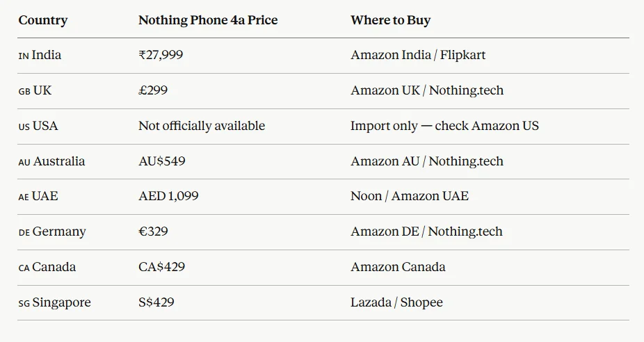Select the Amazon UK / Nothing.tech cell
Image resolution: width=644 pixels, height=342 pixels.
point(427,90)
